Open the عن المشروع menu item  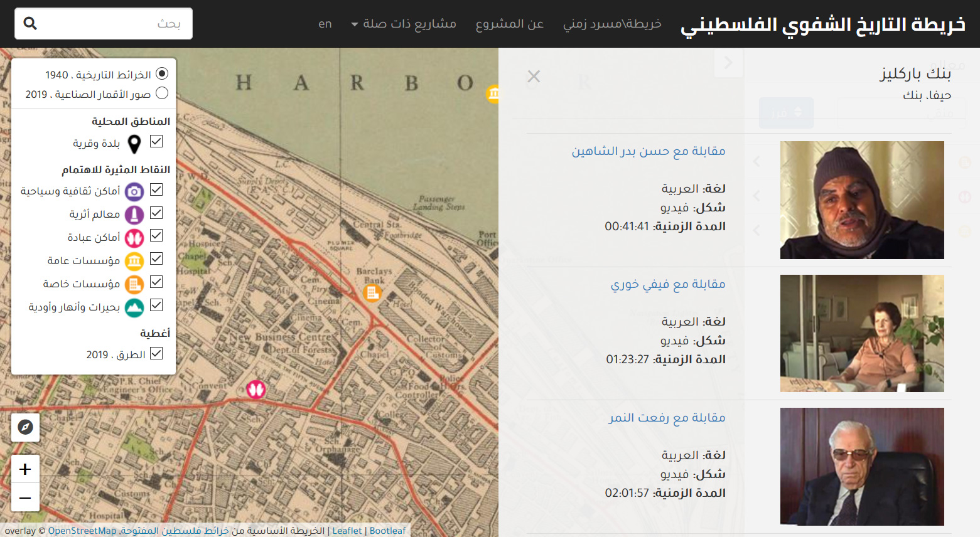[509, 24]
